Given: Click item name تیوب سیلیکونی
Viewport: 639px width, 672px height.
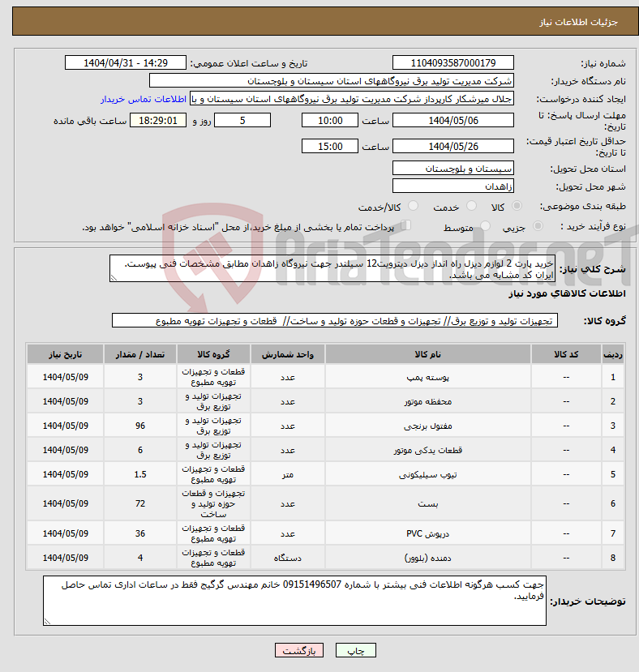Looking at the screenshot, I should coord(427,474).
